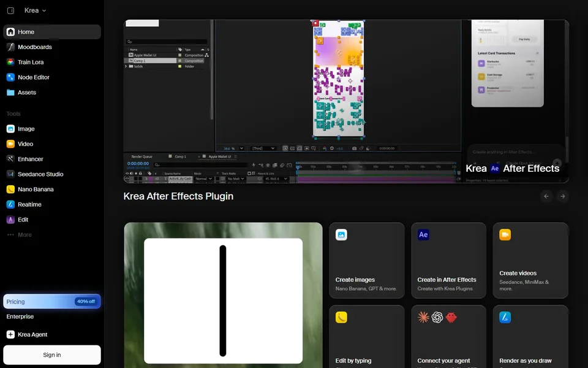Screen dimensions: 588x368
Task: Click the video camera icon on Create videos card
Action: 505,235
